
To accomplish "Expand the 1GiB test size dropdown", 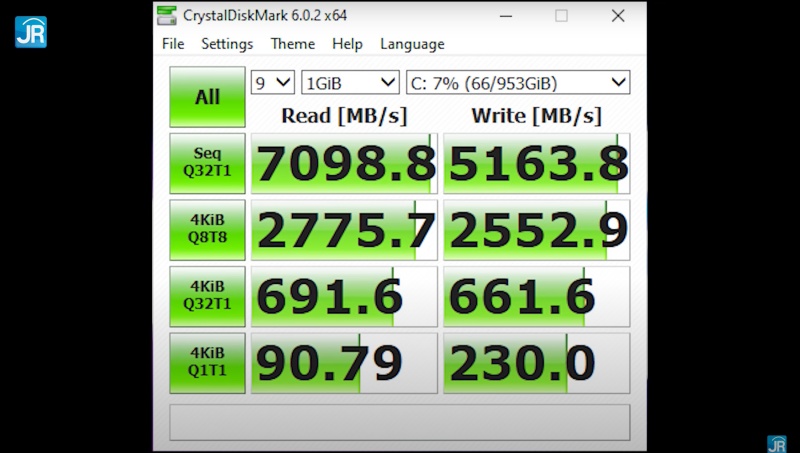I will point(350,82).
